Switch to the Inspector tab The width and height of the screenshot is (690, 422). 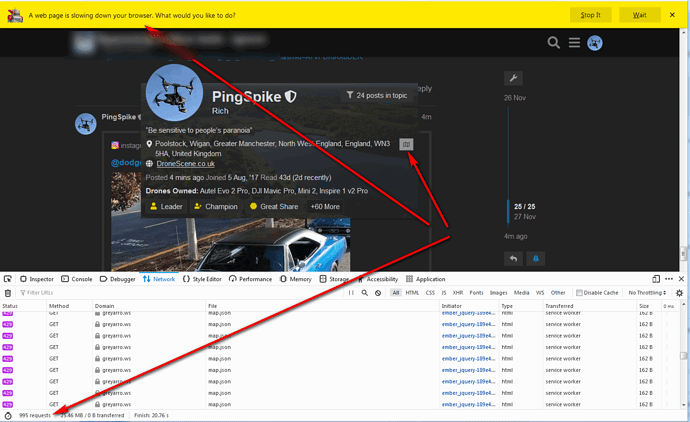tap(37, 279)
